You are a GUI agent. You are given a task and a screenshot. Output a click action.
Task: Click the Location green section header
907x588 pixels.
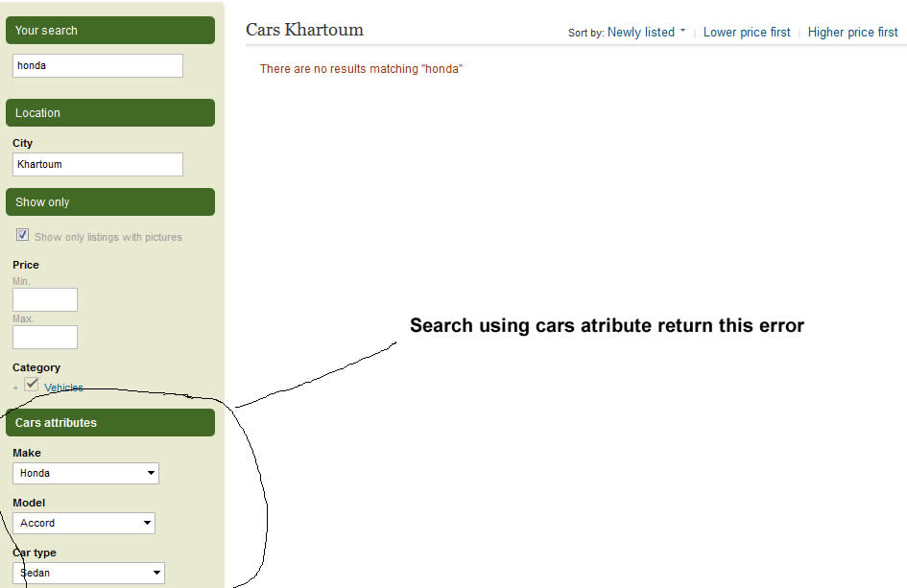[110, 113]
